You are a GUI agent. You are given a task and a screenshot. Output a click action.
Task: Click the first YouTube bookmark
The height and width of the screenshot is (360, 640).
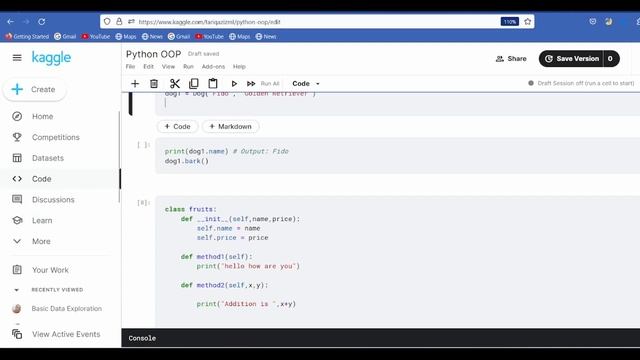96,36
